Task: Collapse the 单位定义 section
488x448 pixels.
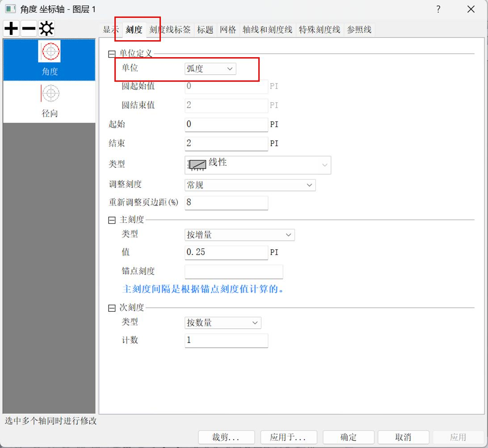Action: click(112, 54)
